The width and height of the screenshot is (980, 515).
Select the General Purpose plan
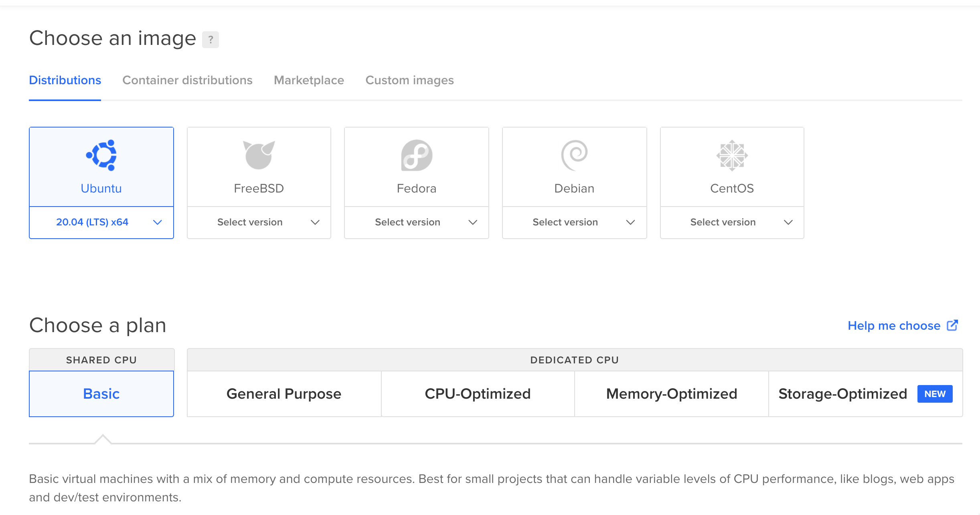coord(284,394)
